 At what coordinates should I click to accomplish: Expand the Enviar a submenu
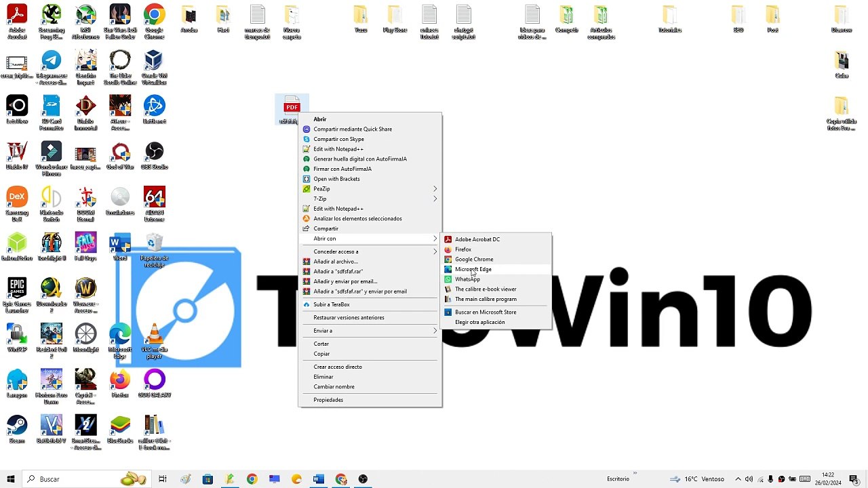pyautogui.click(x=370, y=331)
